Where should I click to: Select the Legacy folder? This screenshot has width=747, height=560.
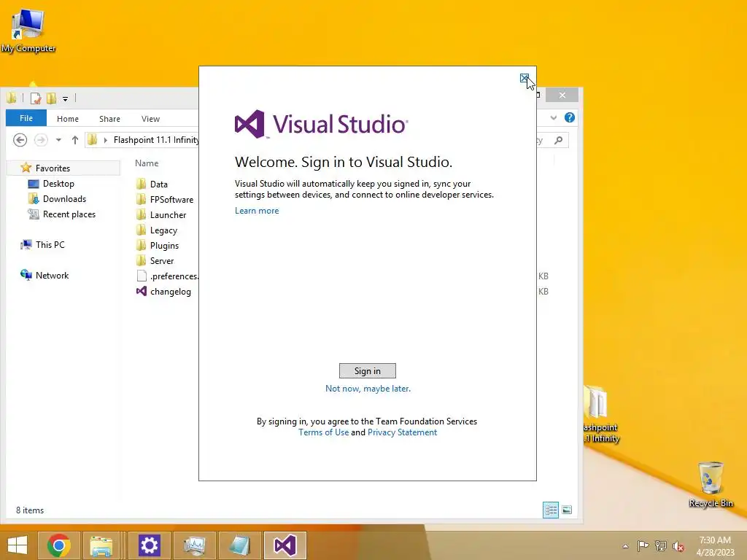(x=157, y=230)
